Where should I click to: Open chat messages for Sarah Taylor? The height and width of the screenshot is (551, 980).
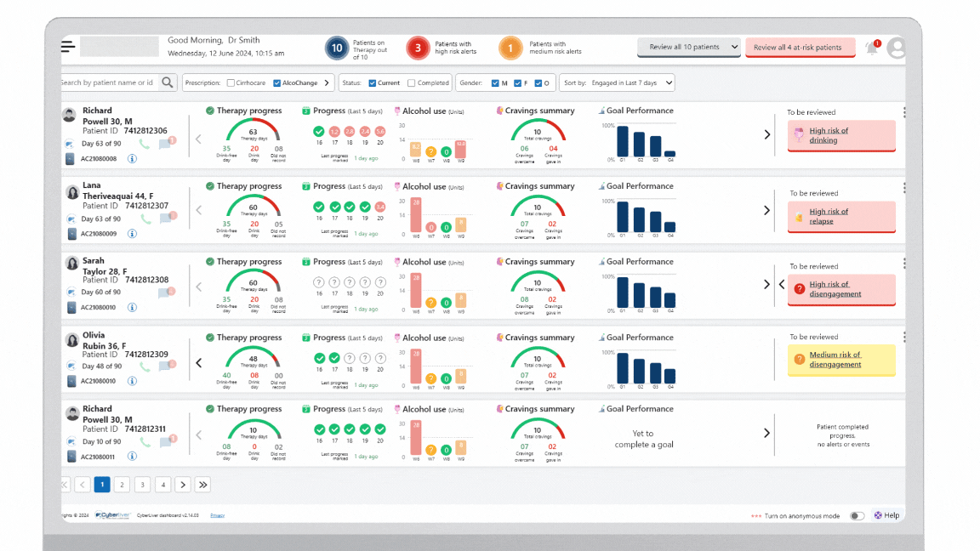pyautogui.click(x=166, y=293)
